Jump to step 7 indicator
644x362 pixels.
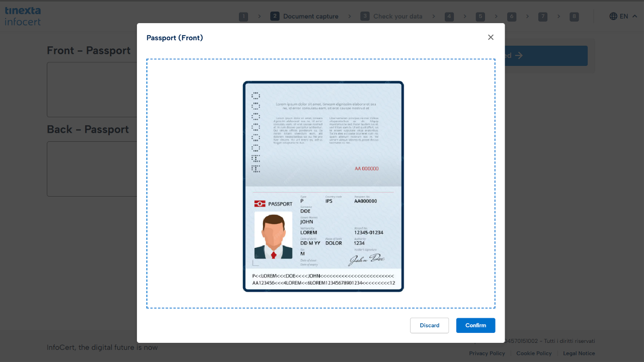click(x=542, y=17)
